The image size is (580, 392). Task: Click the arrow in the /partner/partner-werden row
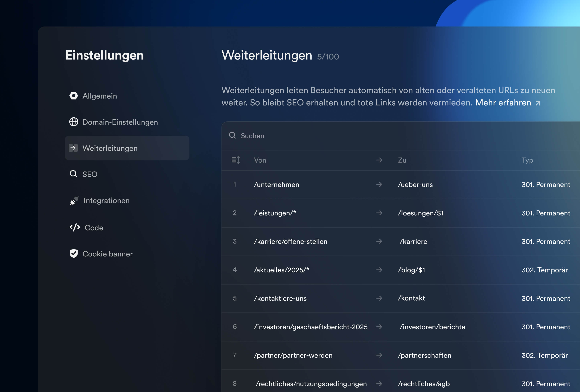379,355
